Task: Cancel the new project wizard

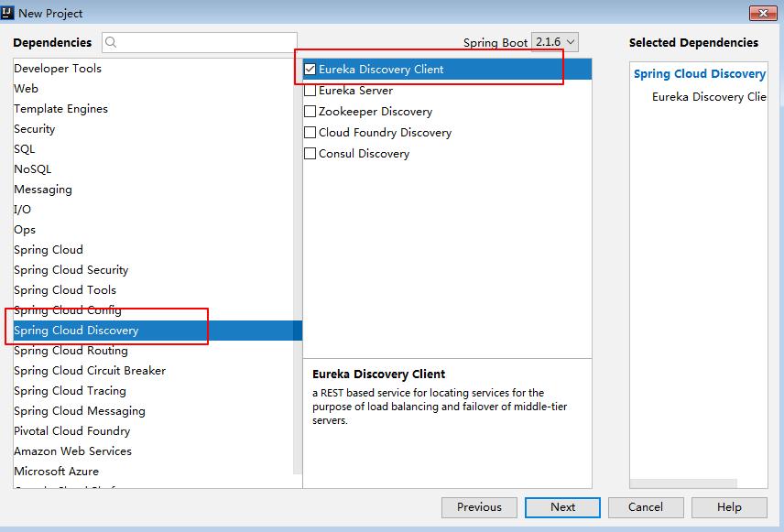Action: (x=646, y=507)
